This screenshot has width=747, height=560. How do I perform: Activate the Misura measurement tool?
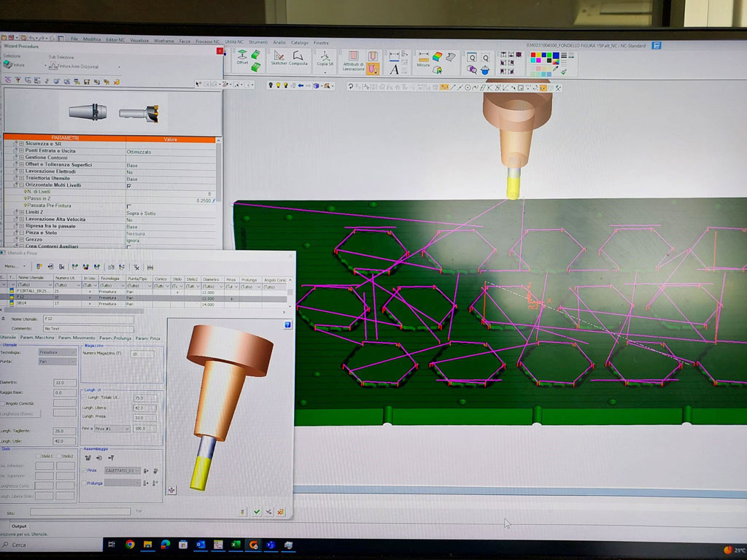pos(423,59)
